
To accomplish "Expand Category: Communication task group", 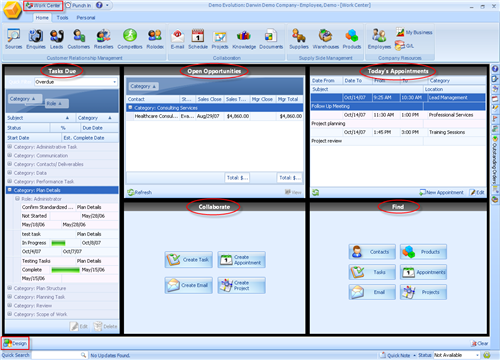I will pos(10,155).
